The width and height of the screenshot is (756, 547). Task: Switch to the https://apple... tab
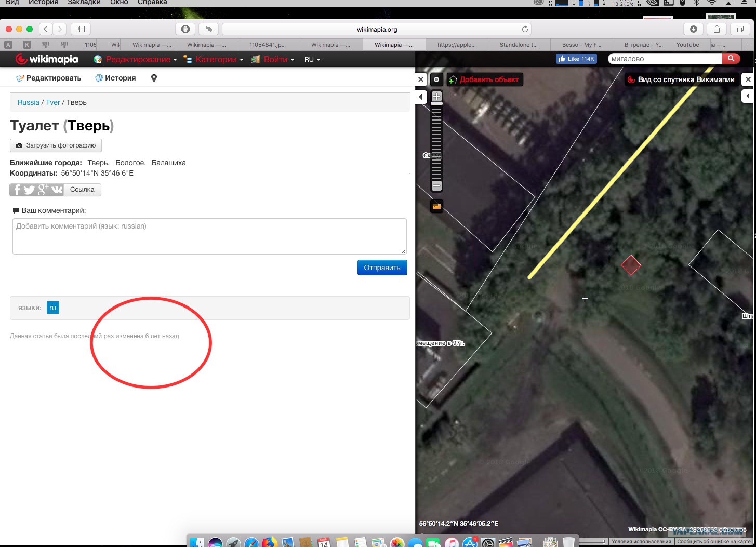[456, 45]
